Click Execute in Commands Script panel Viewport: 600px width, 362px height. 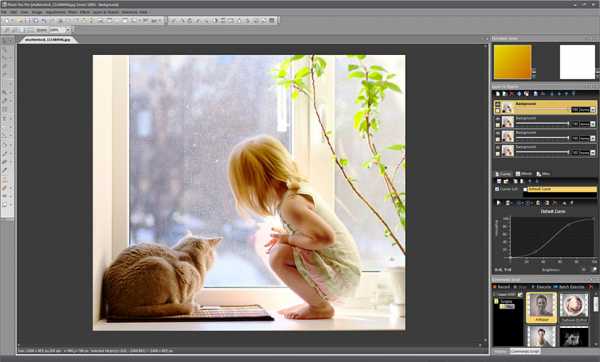[x=541, y=287]
